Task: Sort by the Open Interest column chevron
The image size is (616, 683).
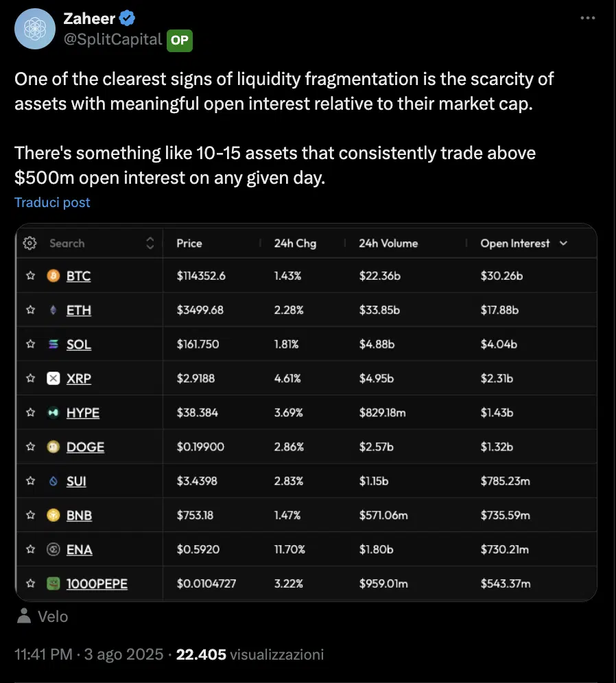Action: (564, 243)
